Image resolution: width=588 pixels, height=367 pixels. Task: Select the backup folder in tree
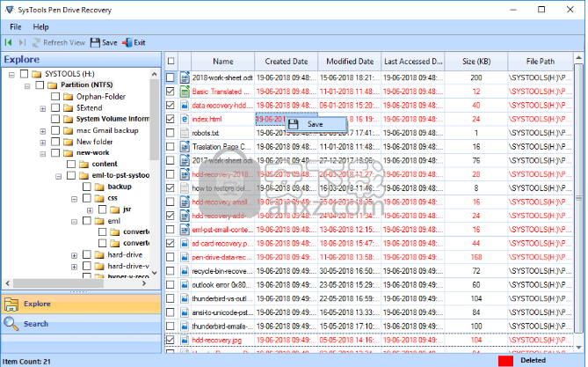[120, 187]
